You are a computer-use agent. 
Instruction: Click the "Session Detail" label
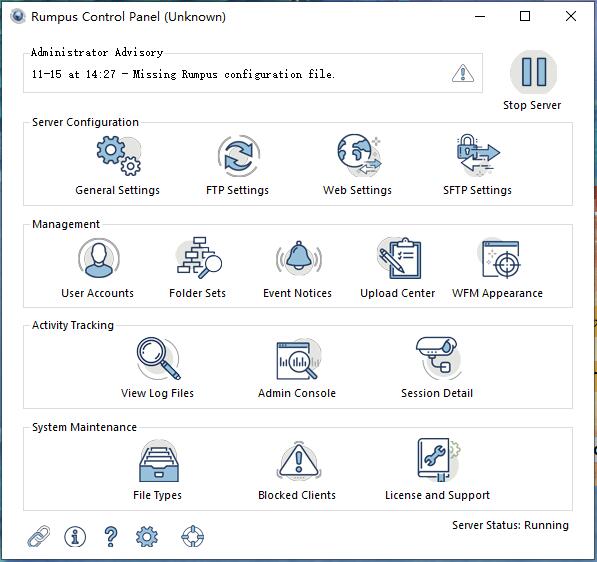click(x=437, y=393)
